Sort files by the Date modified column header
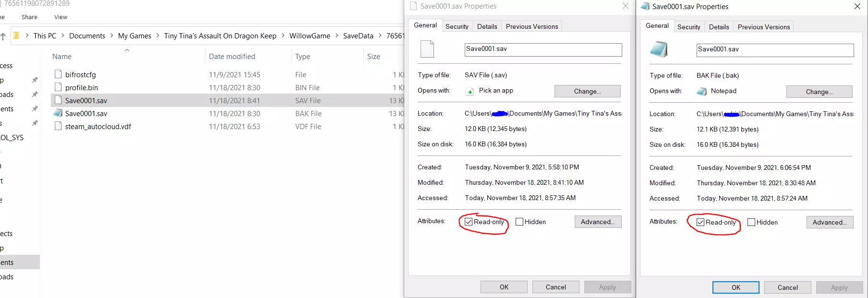This screenshot has height=298, width=868. (x=232, y=57)
